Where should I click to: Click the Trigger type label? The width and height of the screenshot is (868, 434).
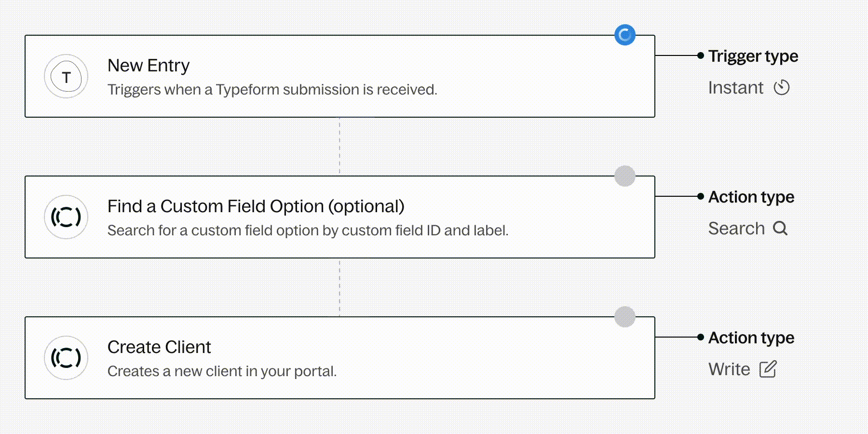pos(753,56)
